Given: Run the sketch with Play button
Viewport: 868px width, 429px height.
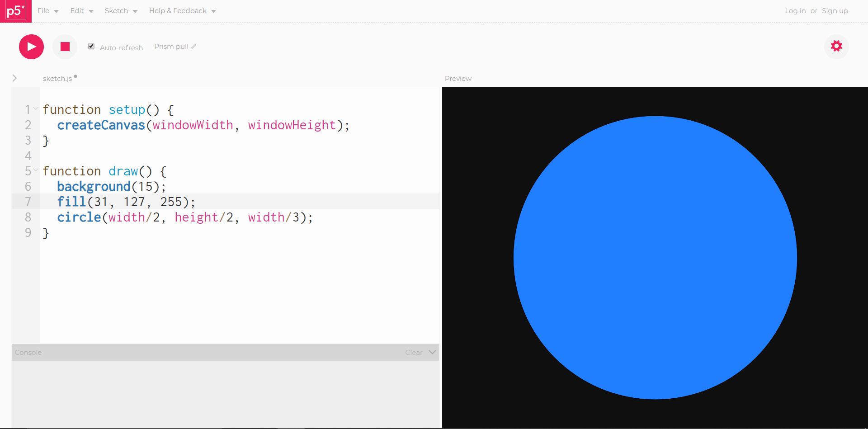Looking at the screenshot, I should (31, 47).
